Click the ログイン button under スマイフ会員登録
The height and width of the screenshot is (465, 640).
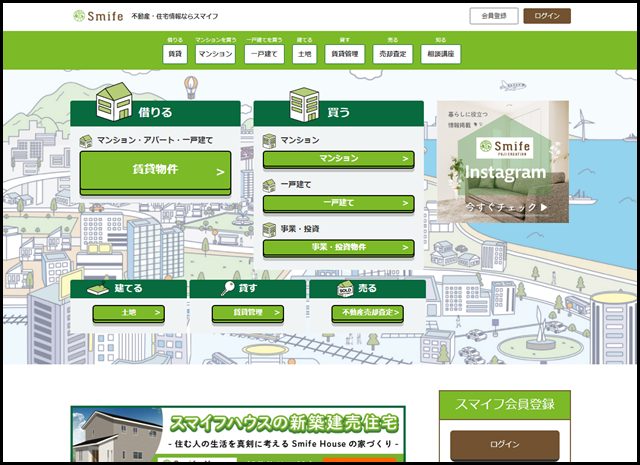(505, 445)
